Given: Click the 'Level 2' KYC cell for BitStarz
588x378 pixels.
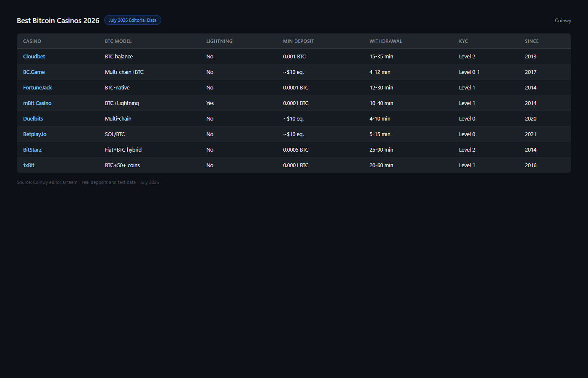Looking at the screenshot, I should [x=467, y=150].
